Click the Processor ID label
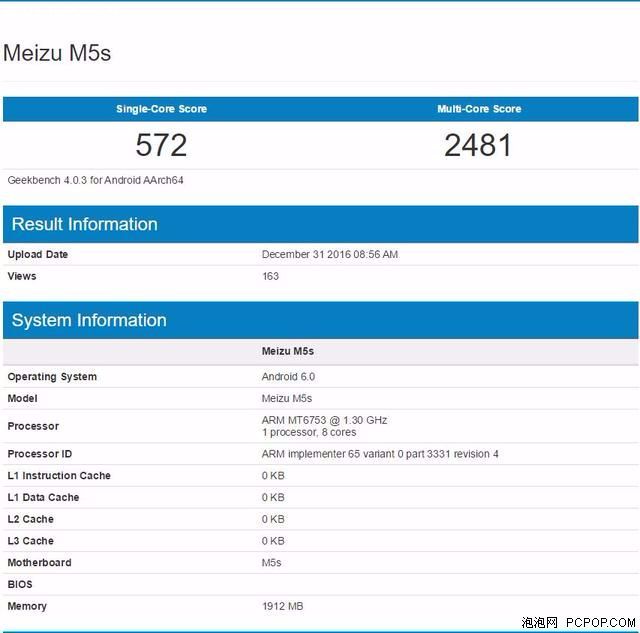Viewport: 640px width, 633px height. [40, 454]
